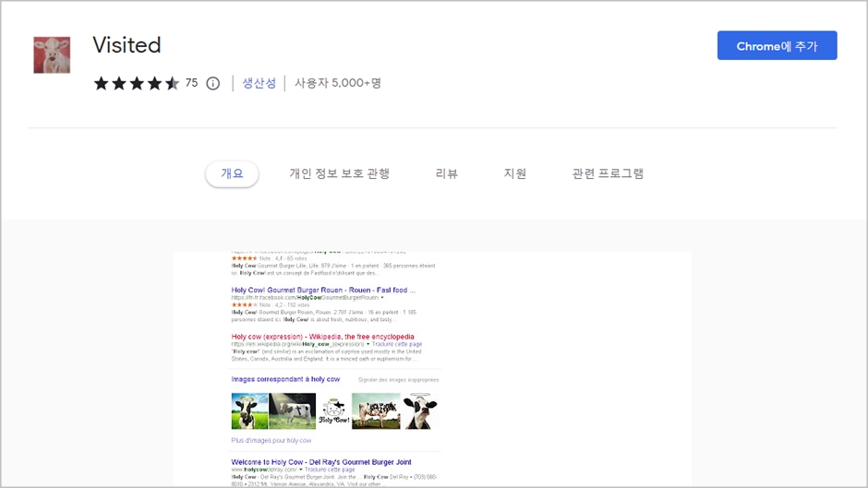Click the Holy Cow! cartoon thumbnail
The width and height of the screenshot is (868, 488).
click(333, 411)
